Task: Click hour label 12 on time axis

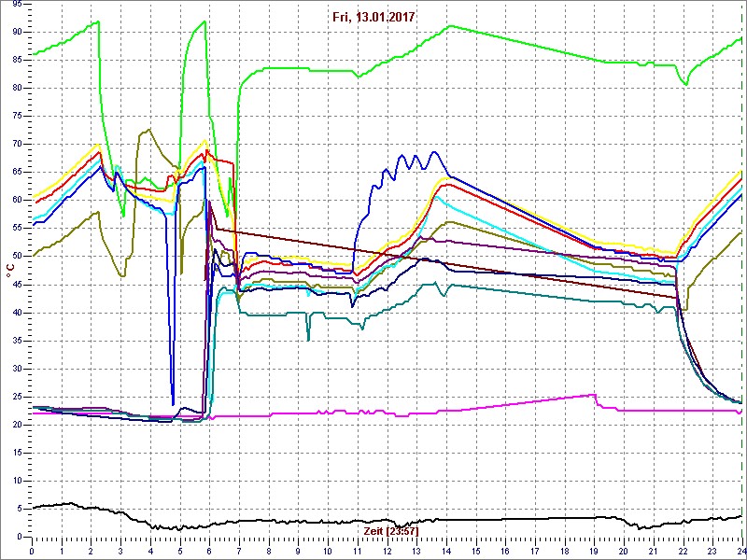Action: coord(388,551)
